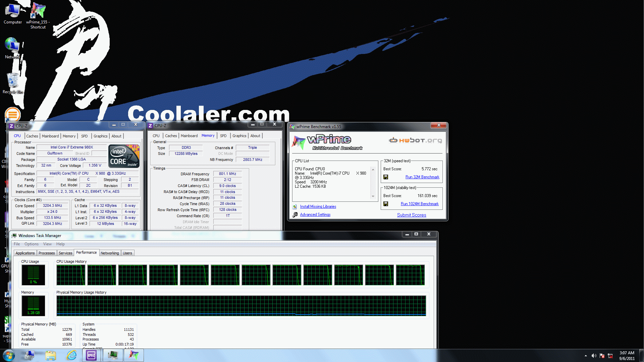Click the Intel Core i7 logo in CPU-Z

[x=124, y=156]
